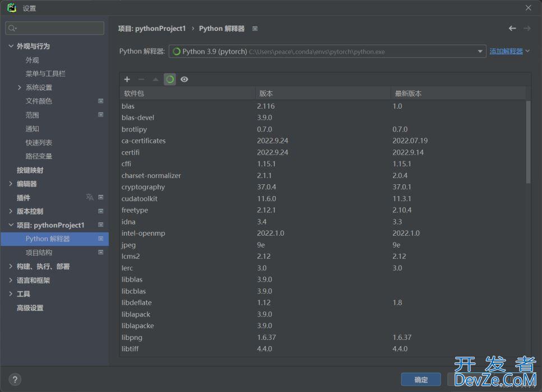Click the search magnifier icon
The height and width of the screenshot is (392, 542).
click(x=12, y=28)
